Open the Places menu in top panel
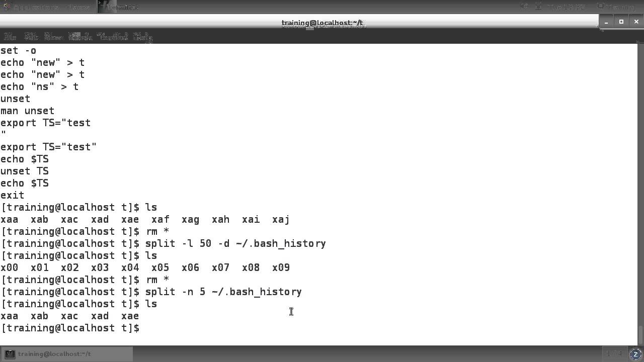The height and width of the screenshot is (362, 644). coord(78,7)
